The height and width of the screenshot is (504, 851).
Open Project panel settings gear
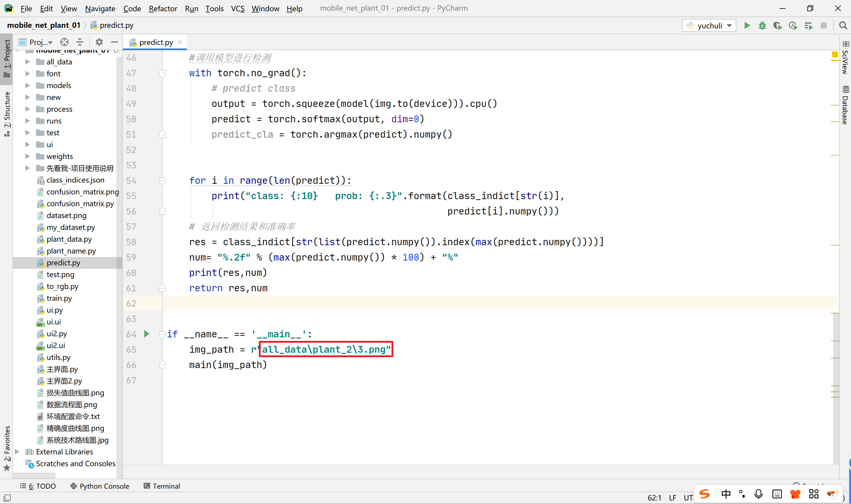99,42
